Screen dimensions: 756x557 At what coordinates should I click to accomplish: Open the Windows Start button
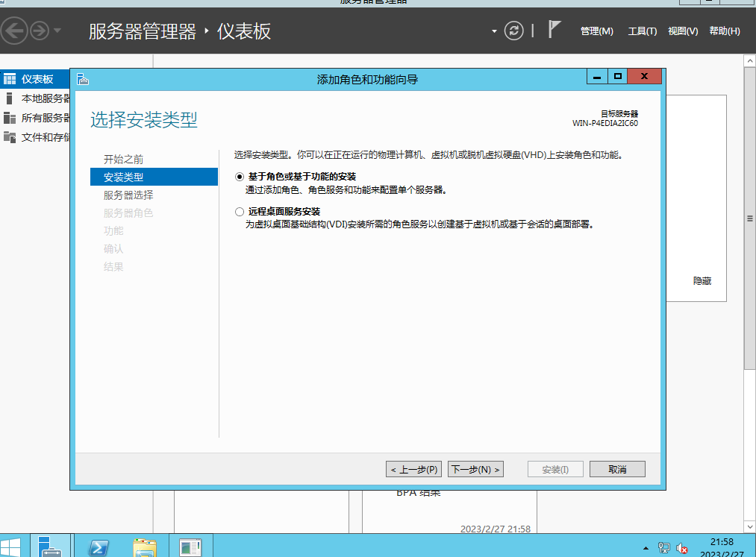pyautogui.click(x=10, y=547)
